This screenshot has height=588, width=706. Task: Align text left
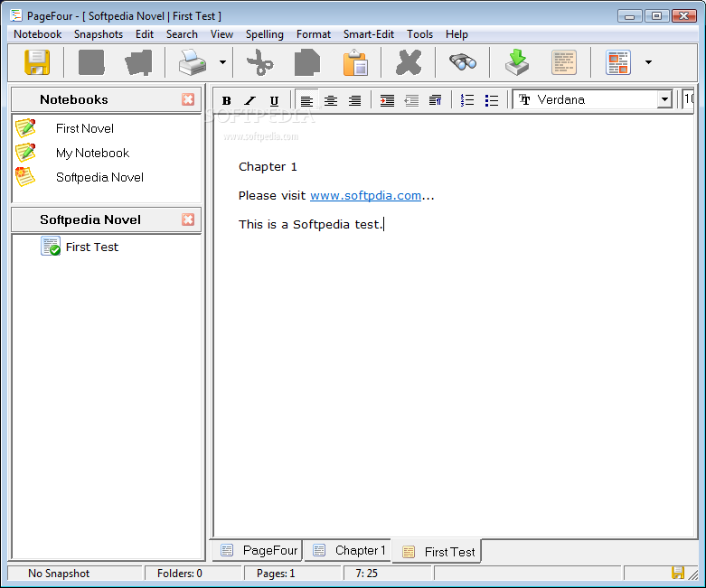click(306, 100)
